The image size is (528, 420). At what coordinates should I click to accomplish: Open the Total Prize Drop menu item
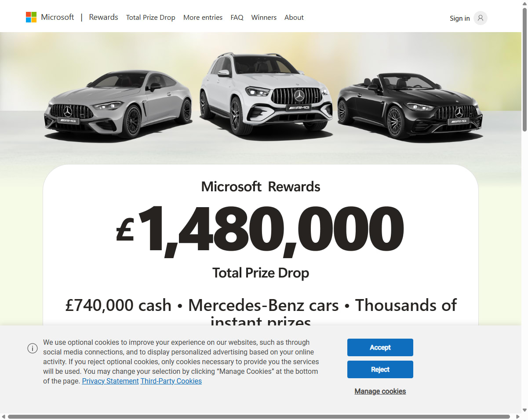point(151,18)
